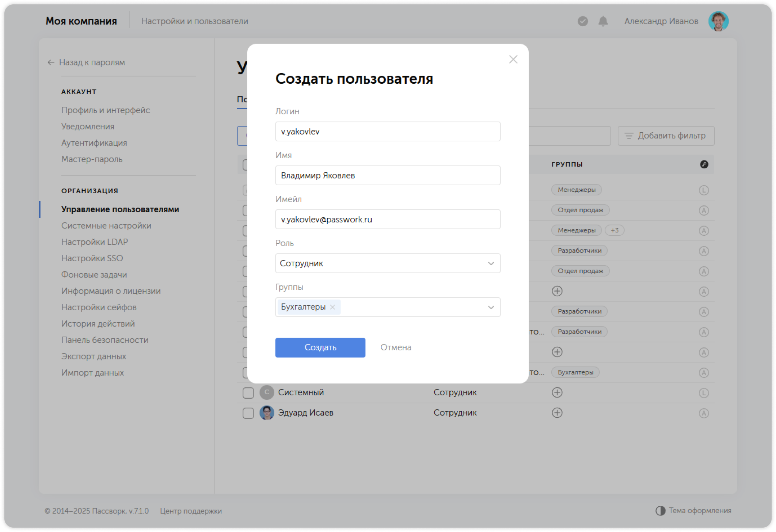Click add group plus icon for Системный
776x532 pixels.
click(557, 392)
